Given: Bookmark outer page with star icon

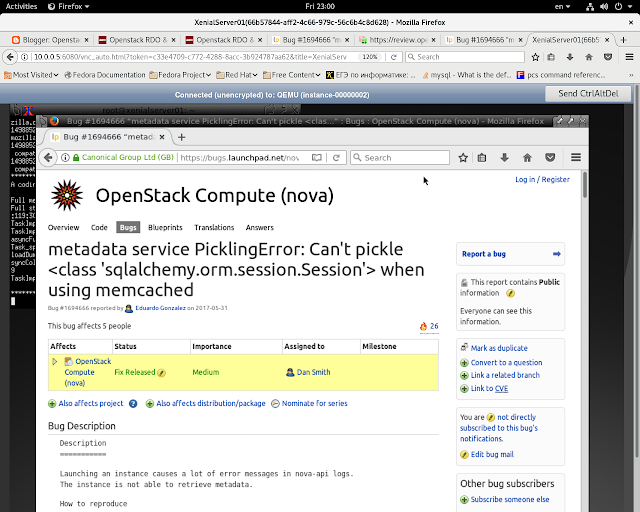Looking at the screenshot, I should (x=536, y=57).
